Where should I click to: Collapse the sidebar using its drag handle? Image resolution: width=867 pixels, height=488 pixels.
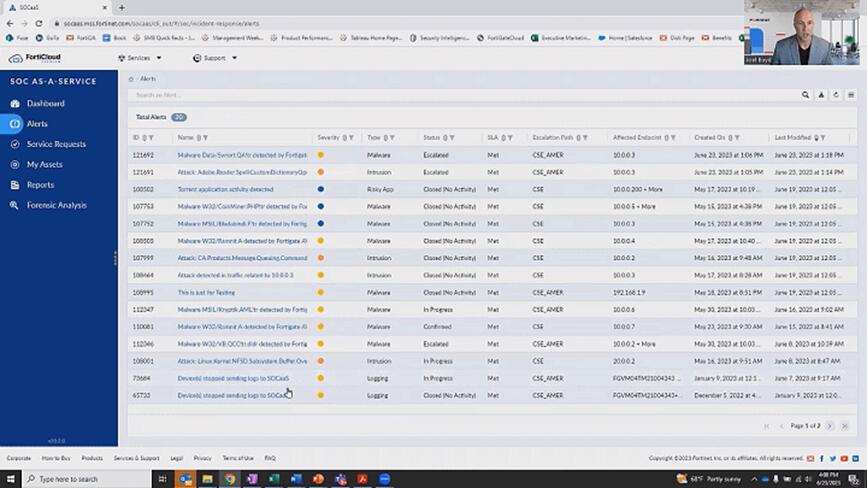click(115, 258)
